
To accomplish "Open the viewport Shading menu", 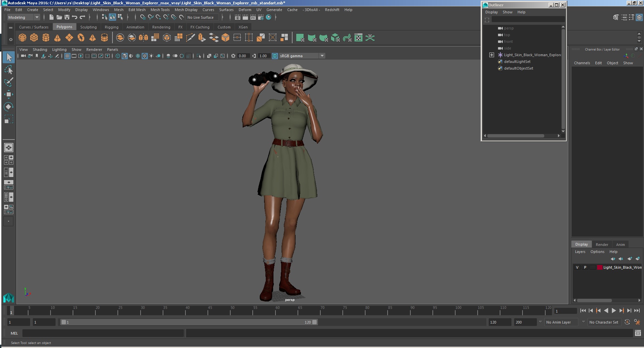I will coord(40,50).
